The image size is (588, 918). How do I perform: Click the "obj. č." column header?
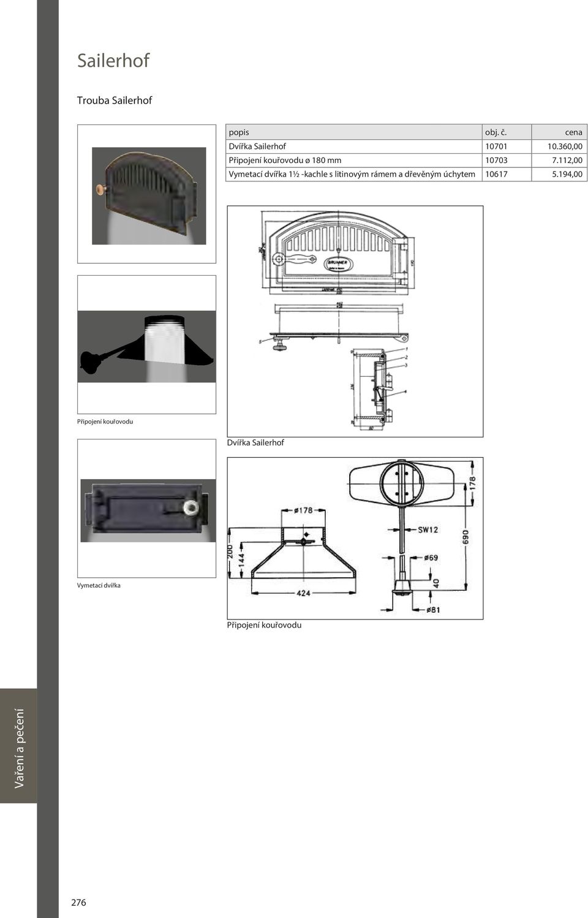(x=496, y=132)
